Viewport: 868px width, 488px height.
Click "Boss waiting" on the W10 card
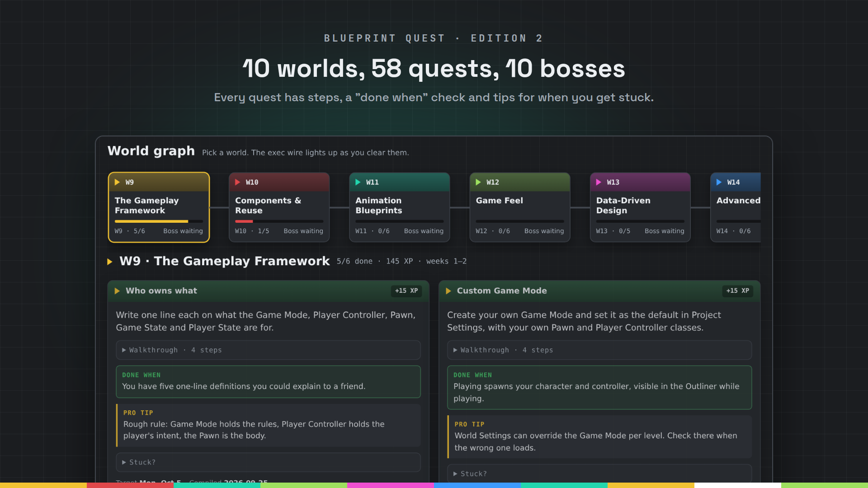tap(303, 231)
